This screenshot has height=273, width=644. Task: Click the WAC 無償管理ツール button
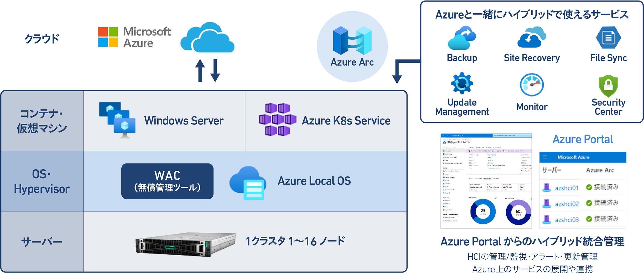[167, 181]
